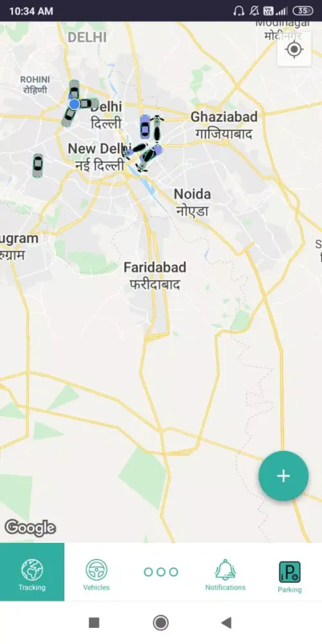
Task: Open the Parking tab
Action: coord(290,572)
